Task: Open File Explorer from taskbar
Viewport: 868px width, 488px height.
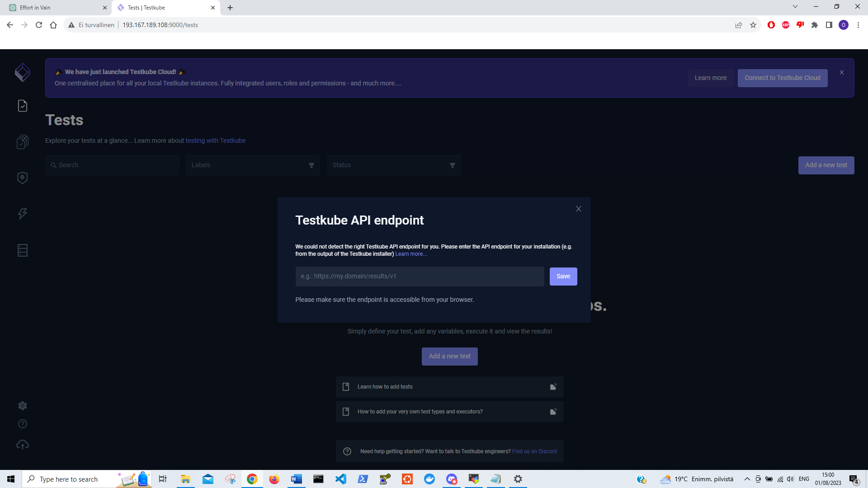Action: coord(185,479)
